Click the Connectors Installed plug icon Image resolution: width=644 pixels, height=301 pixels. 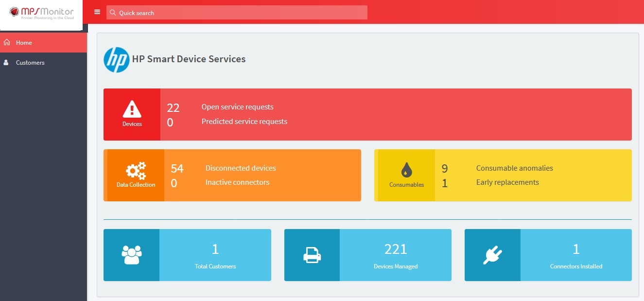coord(492,255)
